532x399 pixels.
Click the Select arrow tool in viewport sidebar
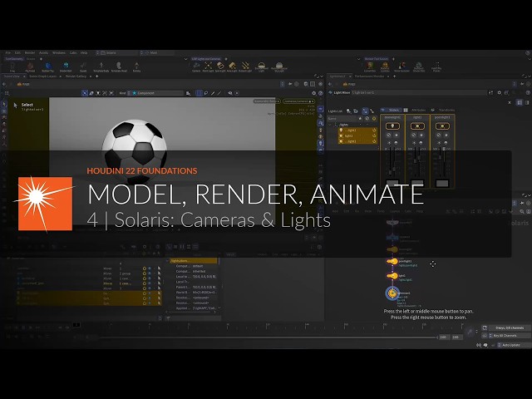pos(3,104)
